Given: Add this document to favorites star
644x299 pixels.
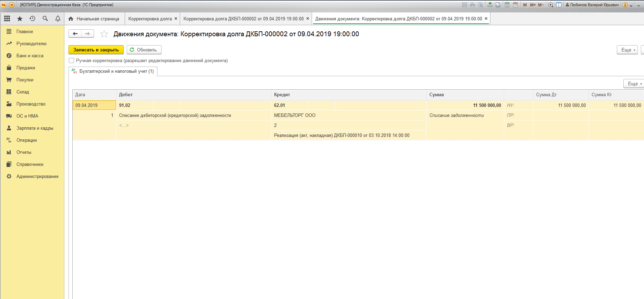Looking at the screenshot, I should click(104, 34).
